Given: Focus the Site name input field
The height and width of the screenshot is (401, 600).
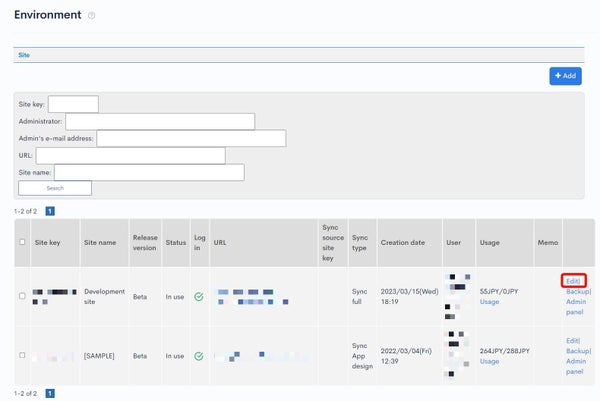Looking at the screenshot, I should pos(149,173).
